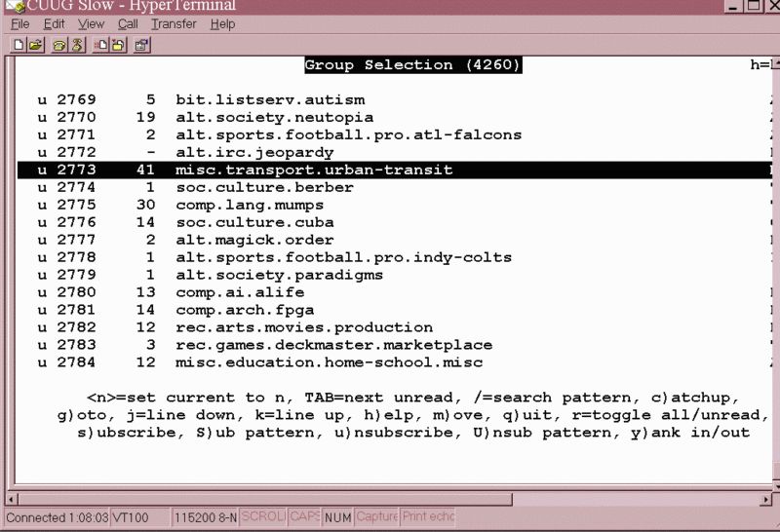Image resolution: width=780 pixels, height=532 pixels.
Task: Click the Send file toolbar icon
Action: [x=101, y=45]
